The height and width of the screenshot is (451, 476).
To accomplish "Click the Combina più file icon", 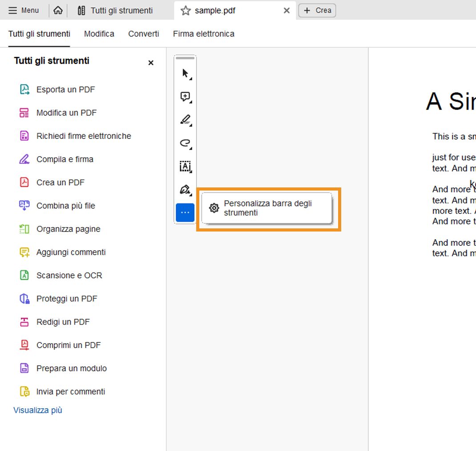I will tap(24, 205).
